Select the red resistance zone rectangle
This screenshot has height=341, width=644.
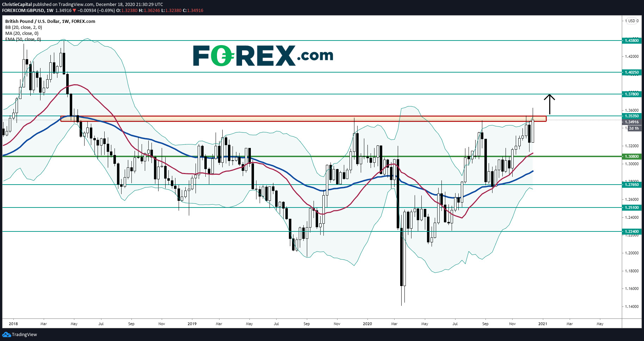point(303,119)
